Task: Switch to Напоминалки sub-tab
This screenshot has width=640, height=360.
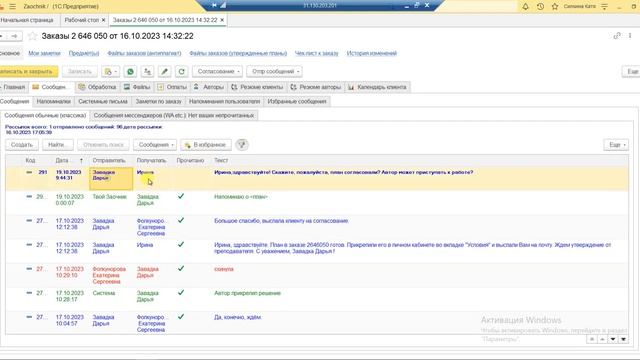Action: 53,101
